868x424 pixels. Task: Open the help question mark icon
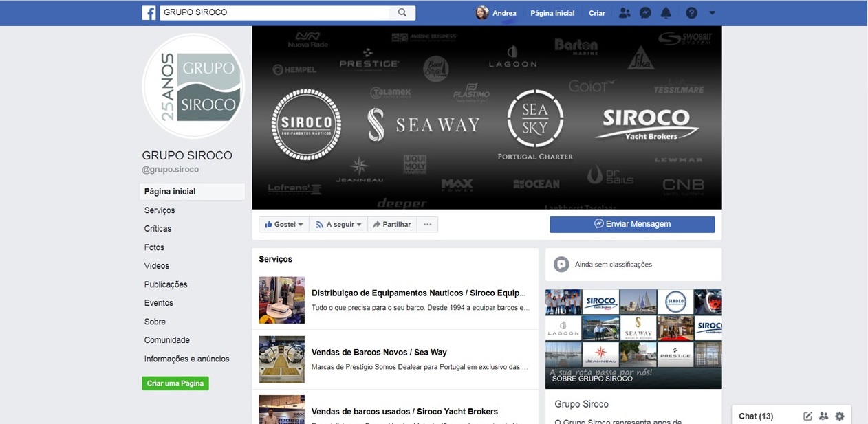tap(691, 13)
